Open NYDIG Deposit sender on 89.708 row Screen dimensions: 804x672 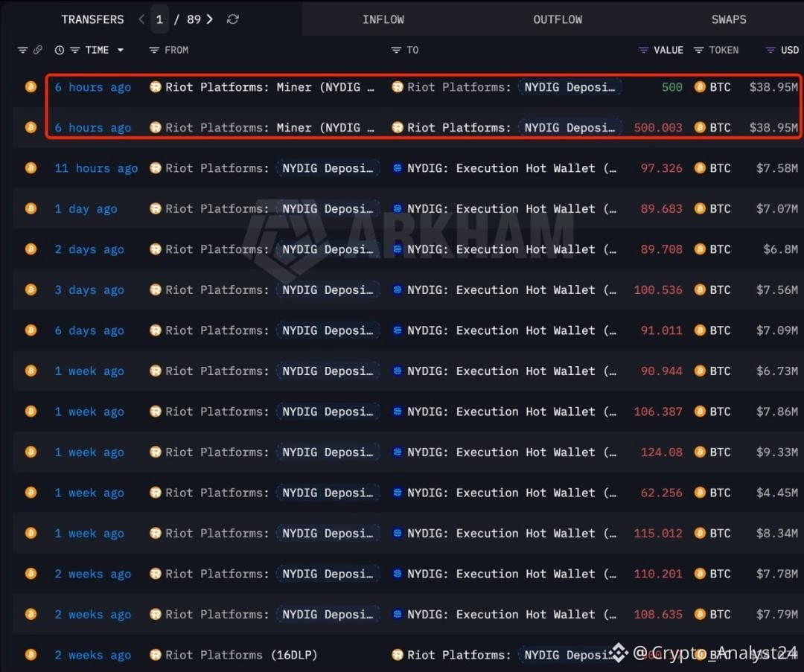(328, 249)
